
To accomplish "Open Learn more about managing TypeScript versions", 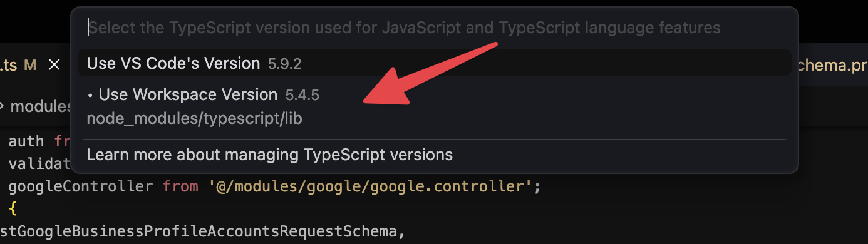I will coord(434,154).
